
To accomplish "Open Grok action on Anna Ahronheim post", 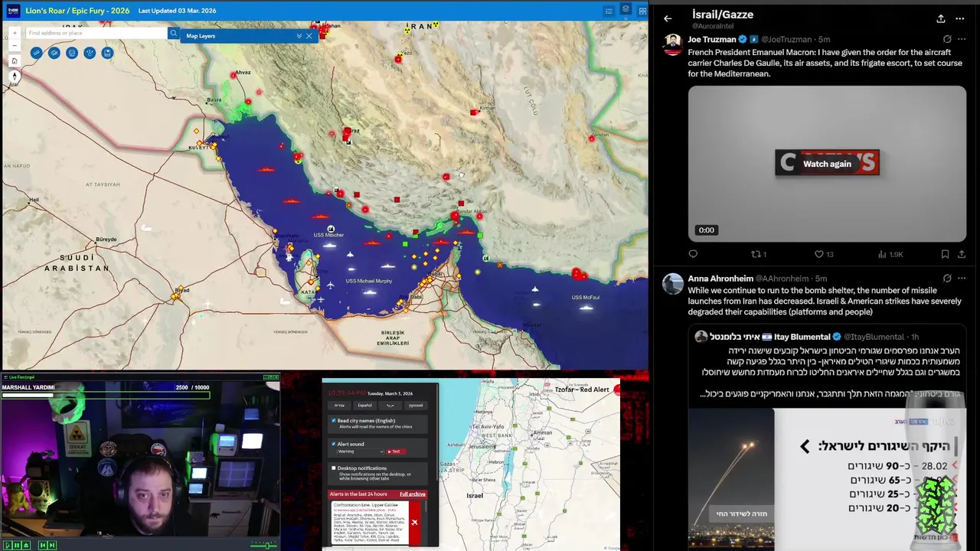I will (947, 279).
